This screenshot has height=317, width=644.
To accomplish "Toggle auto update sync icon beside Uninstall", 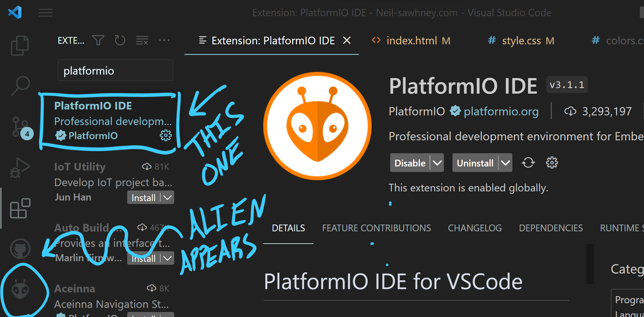I will (528, 163).
